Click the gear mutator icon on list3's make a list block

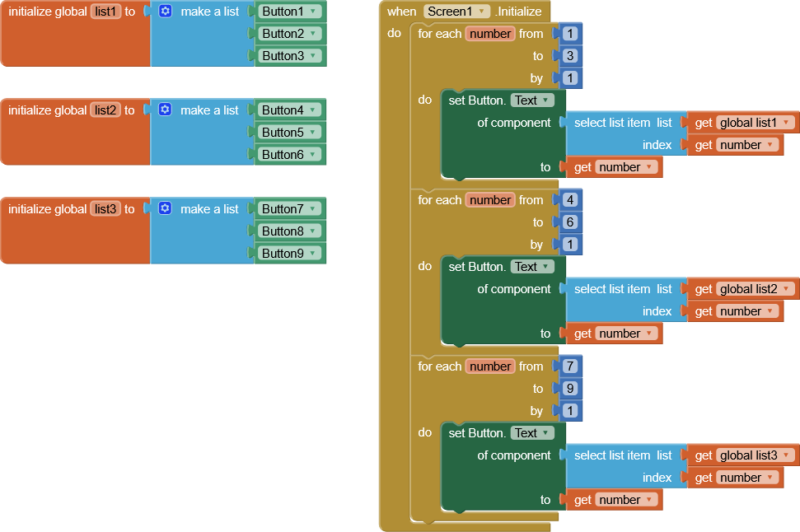click(x=165, y=209)
